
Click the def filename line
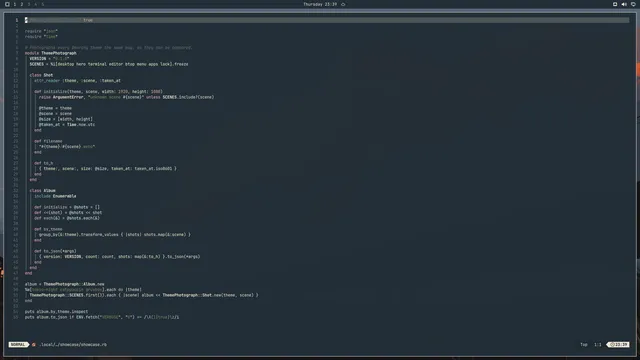coord(48,141)
